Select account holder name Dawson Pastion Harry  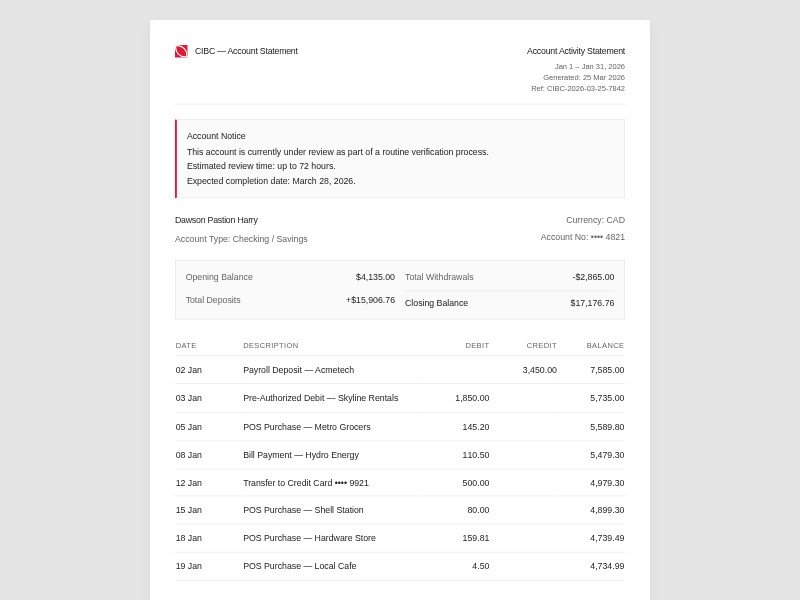pos(216,220)
